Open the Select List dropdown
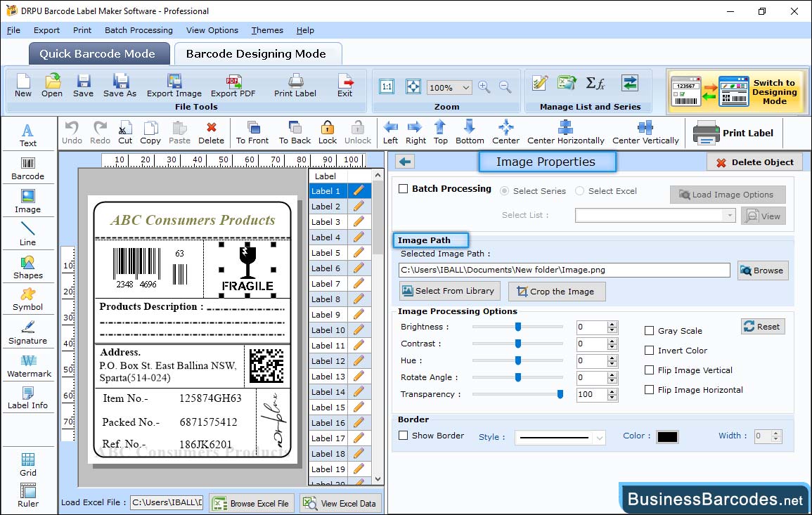 point(730,215)
